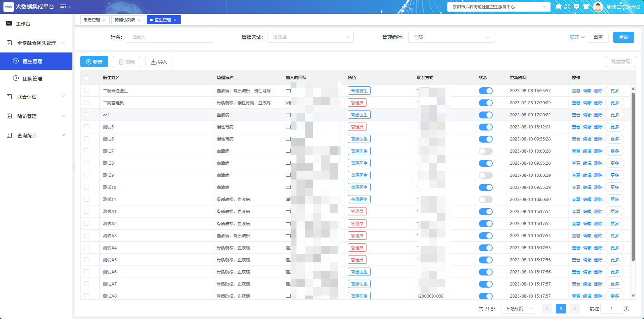Click 查看 for the 测试A6 row
Screen dimensions: 644x319
pos(576,272)
